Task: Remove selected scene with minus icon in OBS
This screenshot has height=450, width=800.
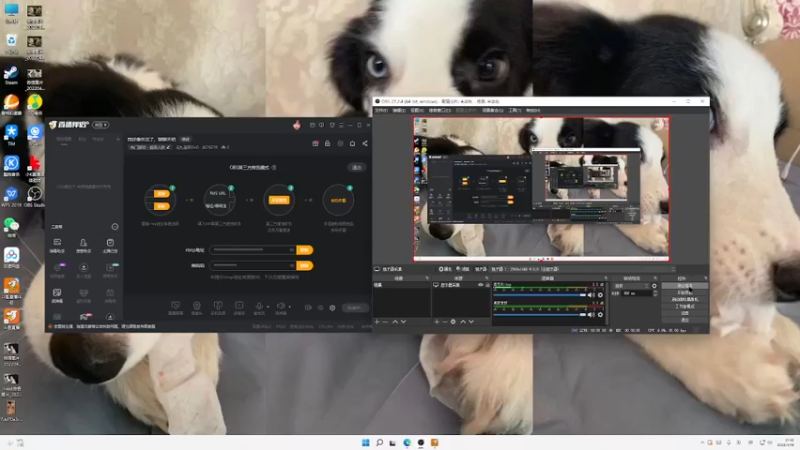Action: (386, 322)
